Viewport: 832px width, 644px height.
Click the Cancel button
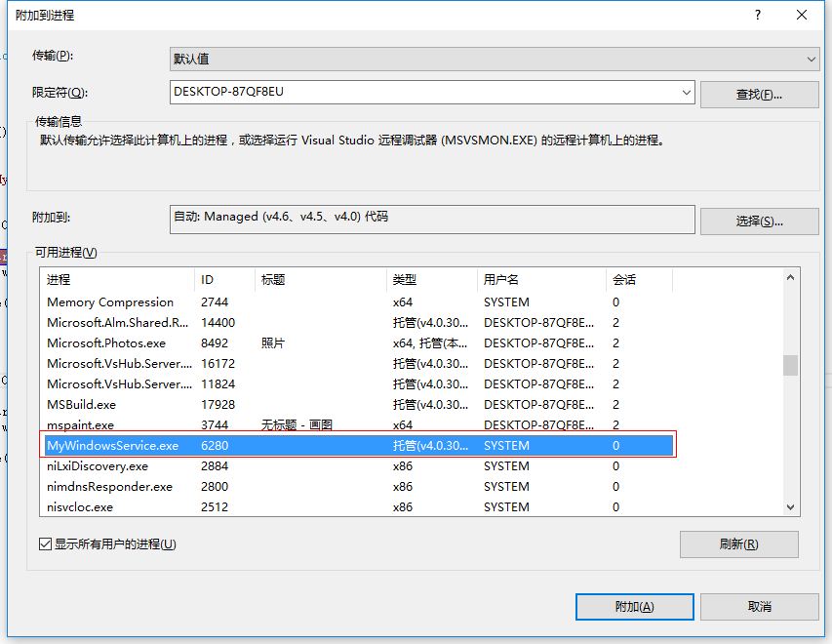[x=759, y=606]
